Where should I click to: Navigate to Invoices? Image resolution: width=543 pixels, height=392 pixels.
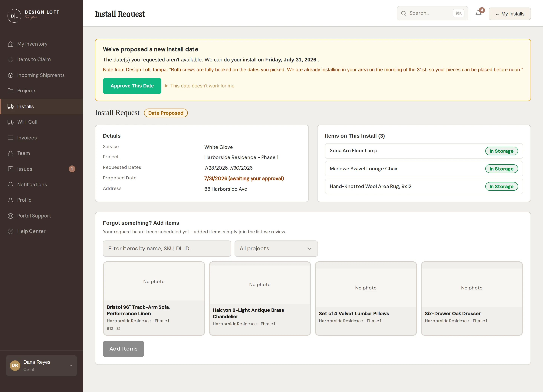(x=41, y=138)
